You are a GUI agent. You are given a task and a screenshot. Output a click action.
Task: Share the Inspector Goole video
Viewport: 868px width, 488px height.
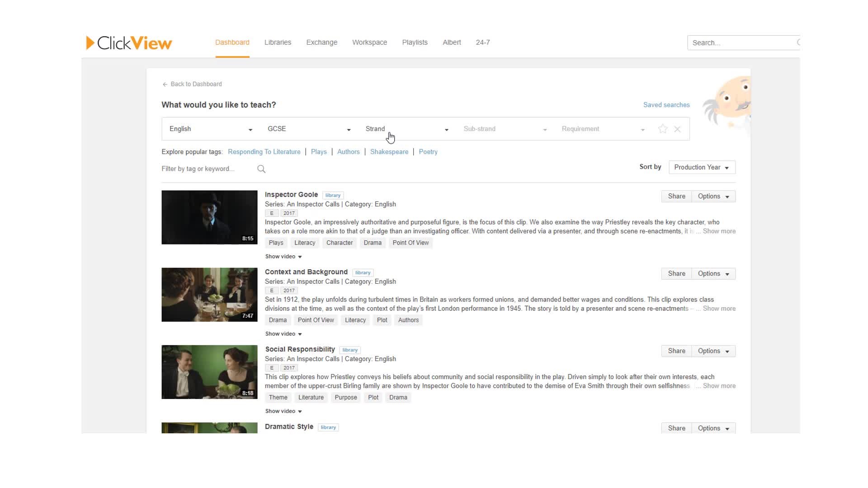(x=676, y=197)
